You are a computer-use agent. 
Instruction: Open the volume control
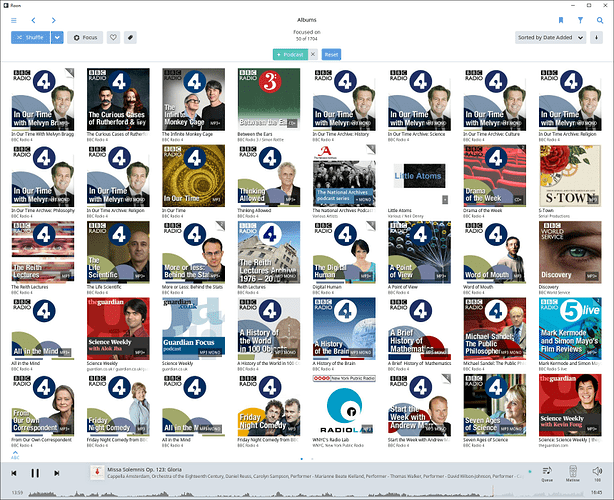click(598, 473)
